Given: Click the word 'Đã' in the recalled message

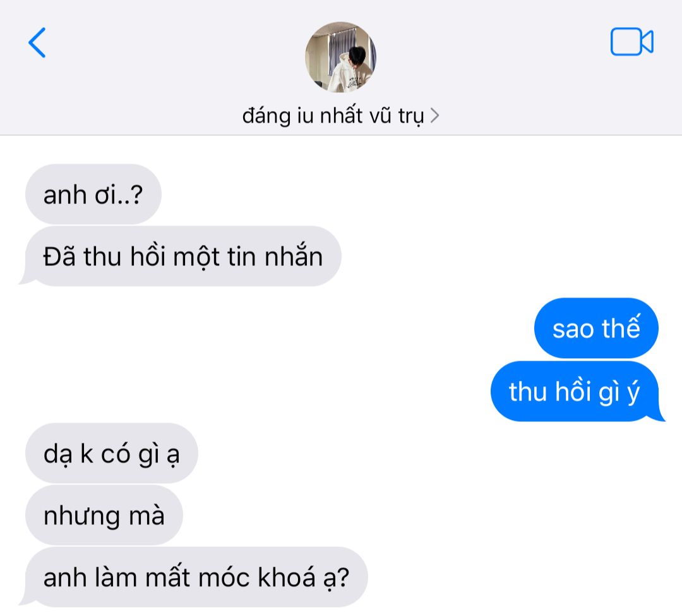Looking at the screenshot, I should (x=59, y=256).
